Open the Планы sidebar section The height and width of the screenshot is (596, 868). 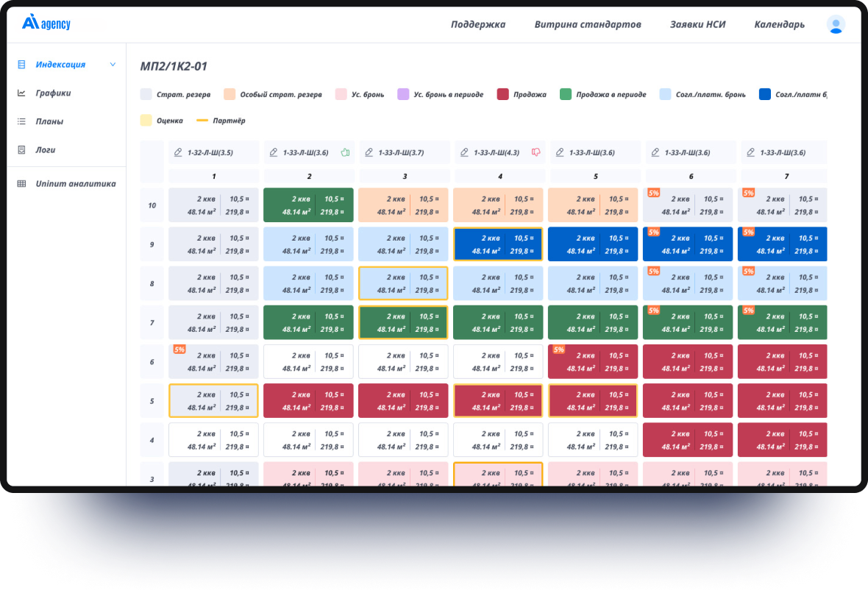point(49,121)
